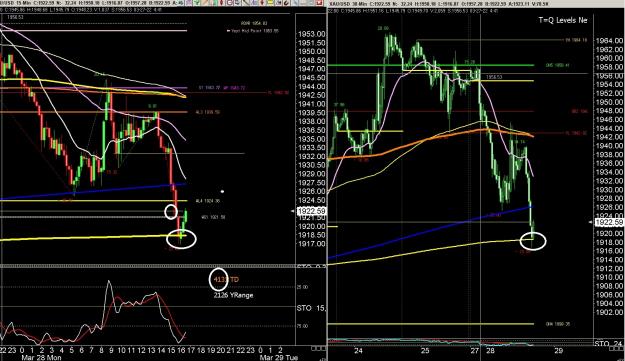Select the 1951.50 price level on left axis
Screen dimensions: 625x361
(x=312, y=43)
